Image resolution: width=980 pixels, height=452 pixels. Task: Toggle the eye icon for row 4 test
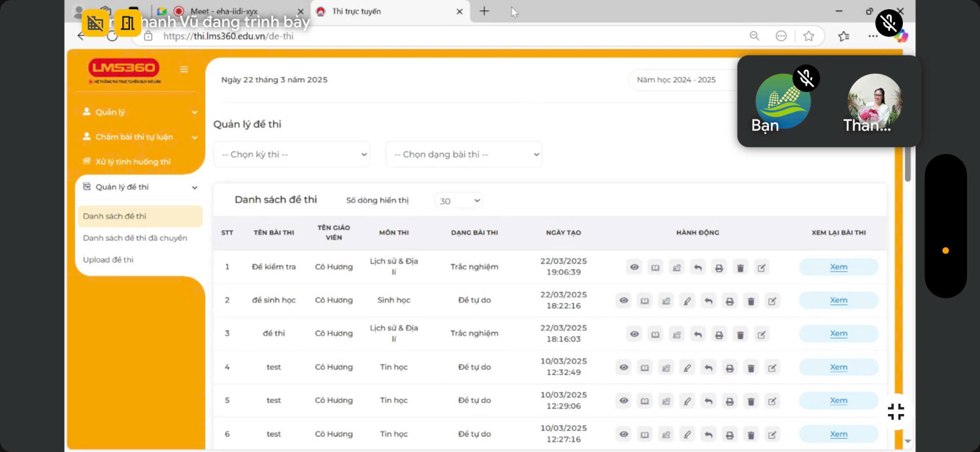point(623,368)
